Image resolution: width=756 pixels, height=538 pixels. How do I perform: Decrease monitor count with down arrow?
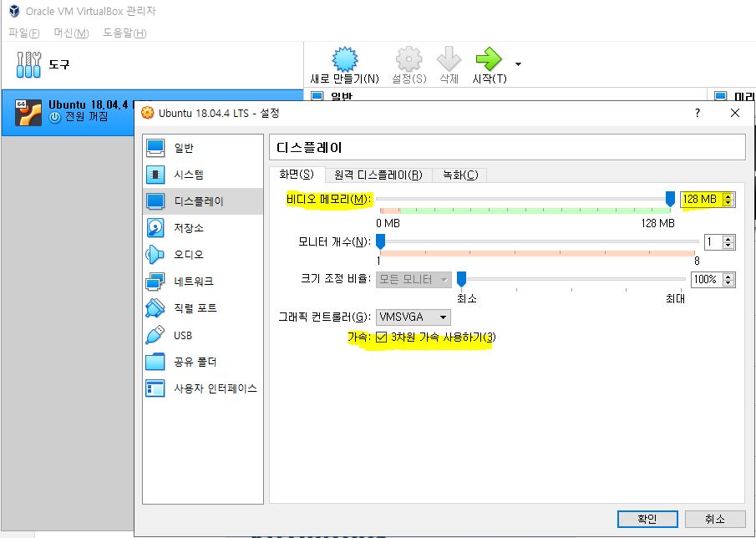[x=728, y=245]
